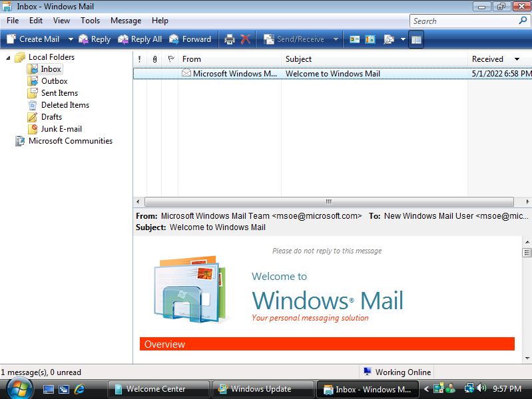Click Reply All in the toolbar
This screenshot has width=532, height=399.
pyautogui.click(x=140, y=39)
